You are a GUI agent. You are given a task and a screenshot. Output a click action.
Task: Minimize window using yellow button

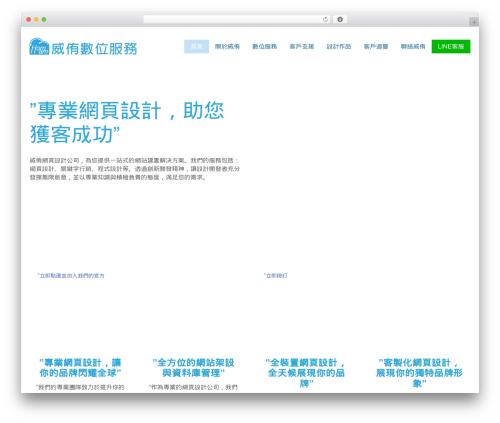(36, 20)
